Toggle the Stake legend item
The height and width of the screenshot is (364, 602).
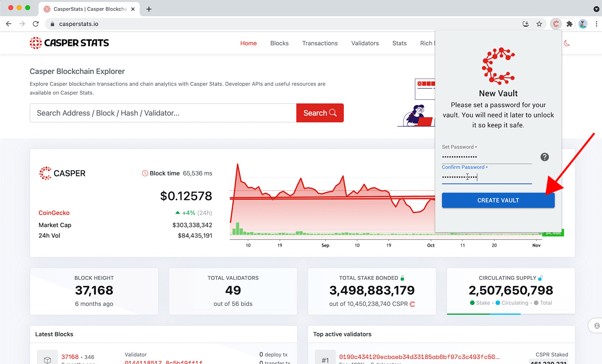pyautogui.click(x=480, y=303)
